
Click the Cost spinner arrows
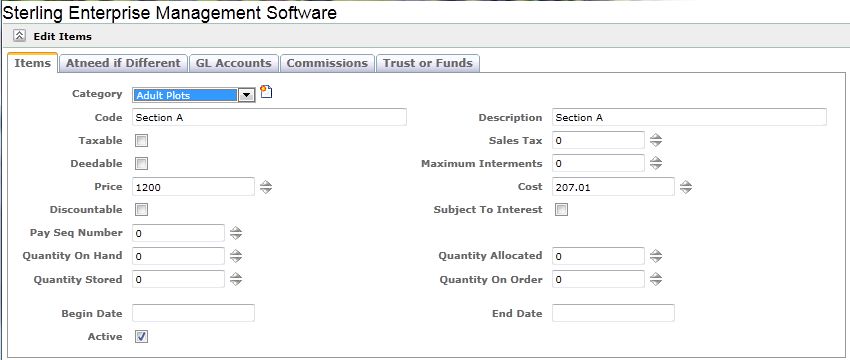pyautogui.click(x=686, y=187)
